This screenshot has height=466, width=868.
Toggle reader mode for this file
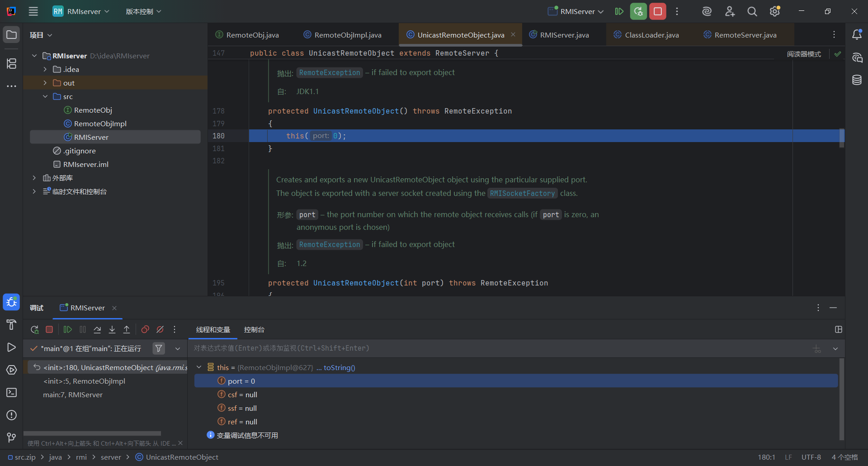pyautogui.click(x=804, y=54)
